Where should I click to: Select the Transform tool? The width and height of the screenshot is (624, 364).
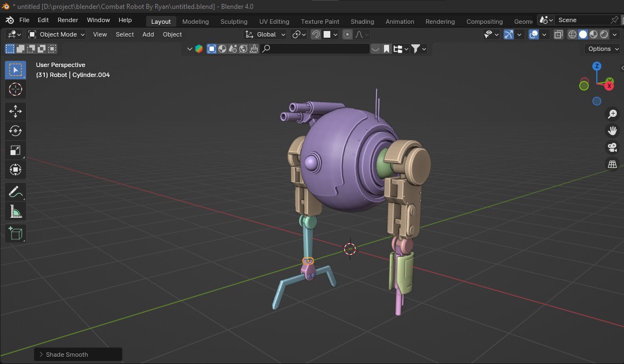(x=16, y=170)
